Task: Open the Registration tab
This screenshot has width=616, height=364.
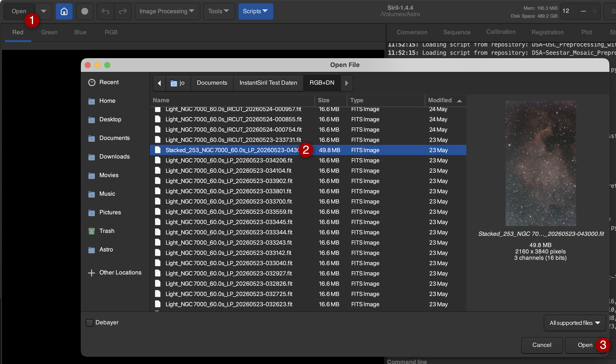Action: tap(547, 32)
